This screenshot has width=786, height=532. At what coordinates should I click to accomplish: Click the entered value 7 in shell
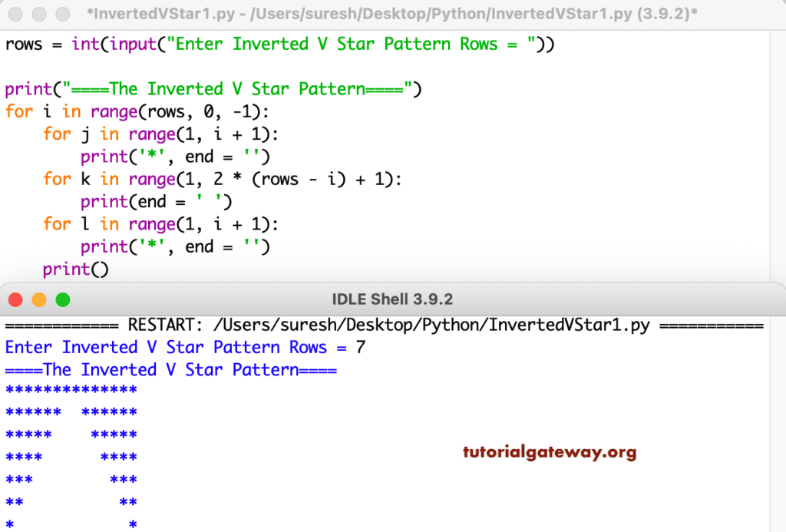click(359, 347)
